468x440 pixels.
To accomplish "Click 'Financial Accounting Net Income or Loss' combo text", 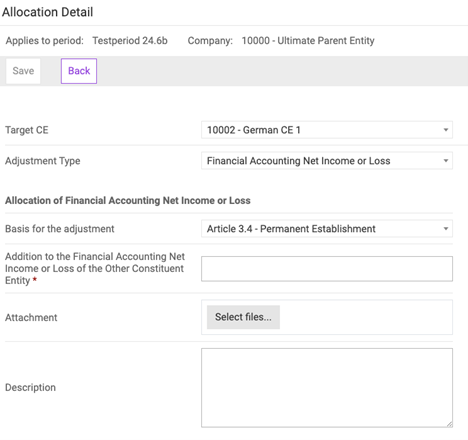I will (x=298, y=161).
